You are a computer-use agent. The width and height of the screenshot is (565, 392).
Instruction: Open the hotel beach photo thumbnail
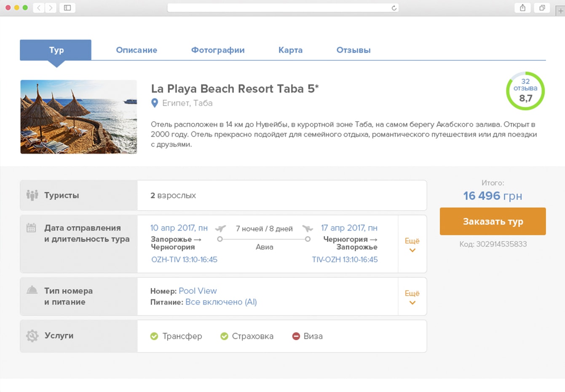[x=79, y=117]
